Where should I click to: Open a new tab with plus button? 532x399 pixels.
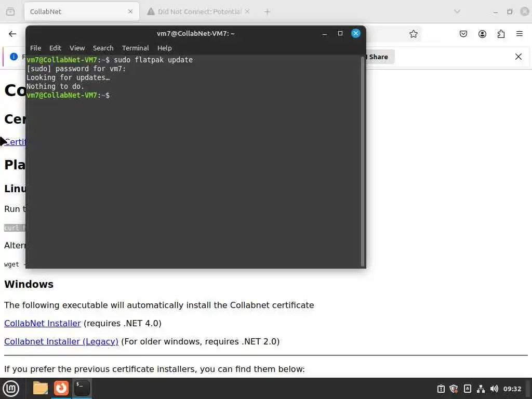pos(267,12)
